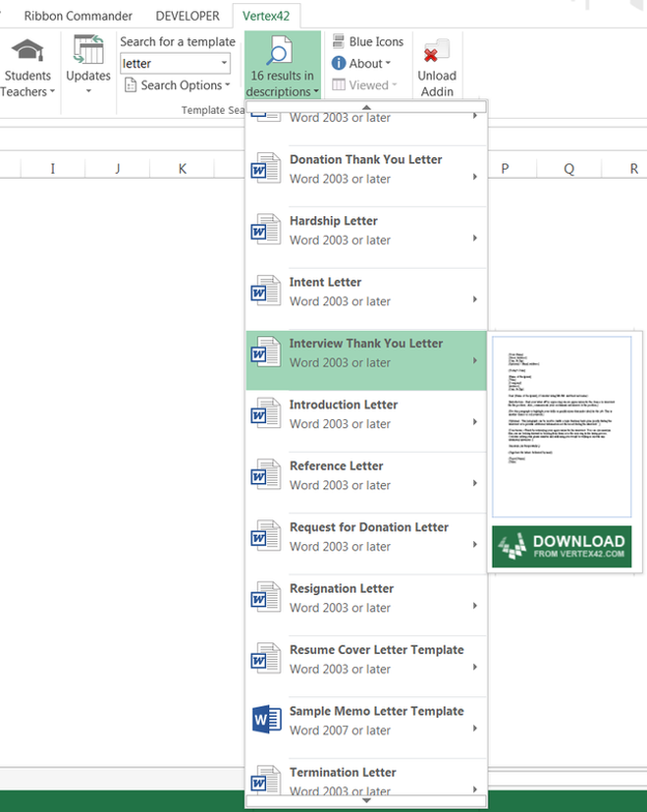Select column J header
The image size is (647, 812).
tap(118, 169)
